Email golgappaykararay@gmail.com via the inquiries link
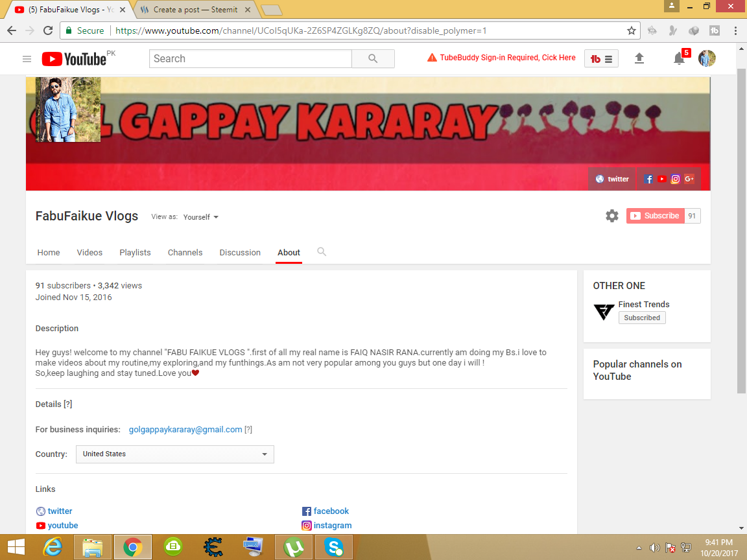 185,429
